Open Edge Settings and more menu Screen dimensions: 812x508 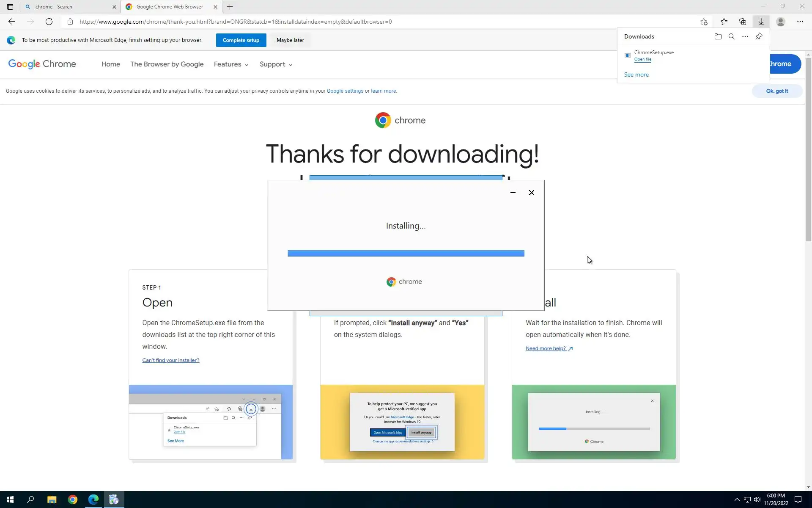(799, 22)
